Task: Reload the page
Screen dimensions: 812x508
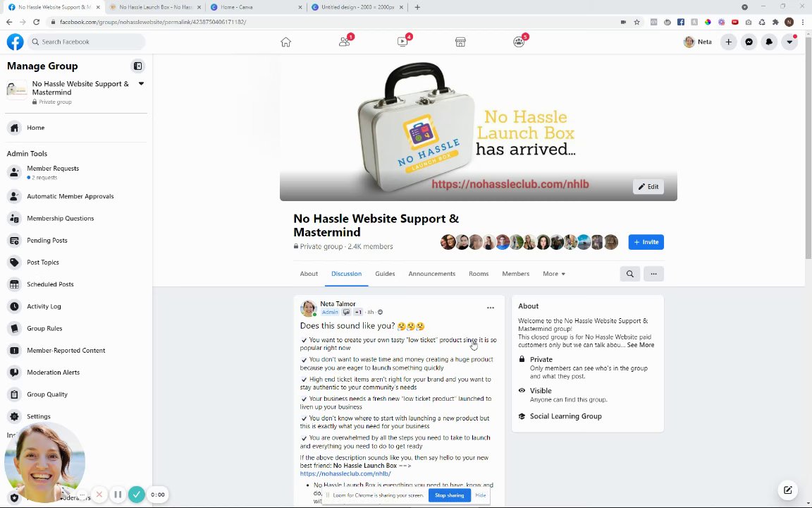Action: pyautogui.click(x=36, y=22)
